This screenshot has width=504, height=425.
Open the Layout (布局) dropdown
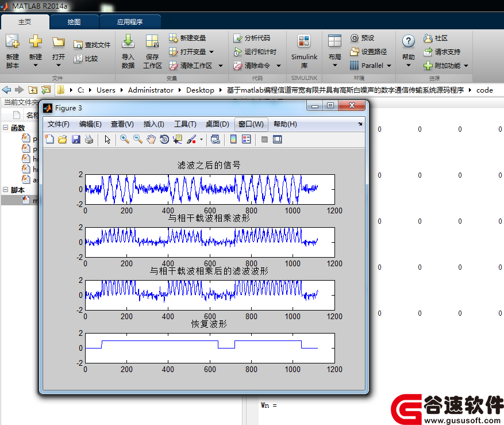334,66
